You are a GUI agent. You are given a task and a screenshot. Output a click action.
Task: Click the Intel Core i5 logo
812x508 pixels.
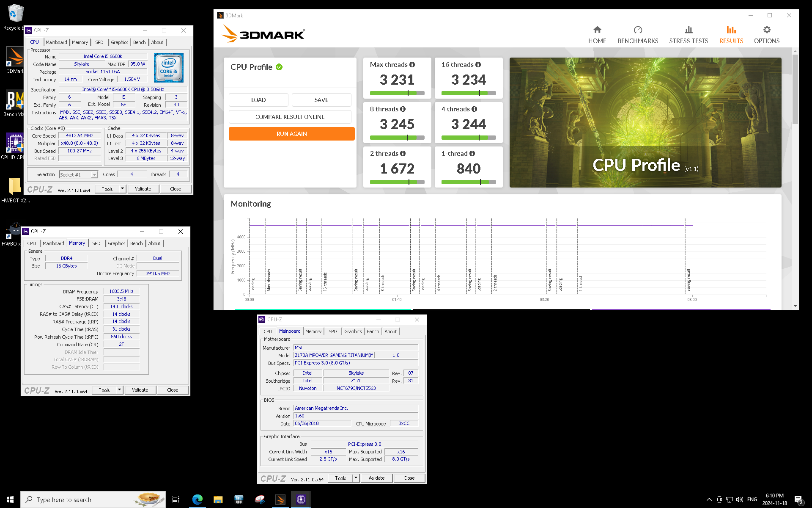169,68
